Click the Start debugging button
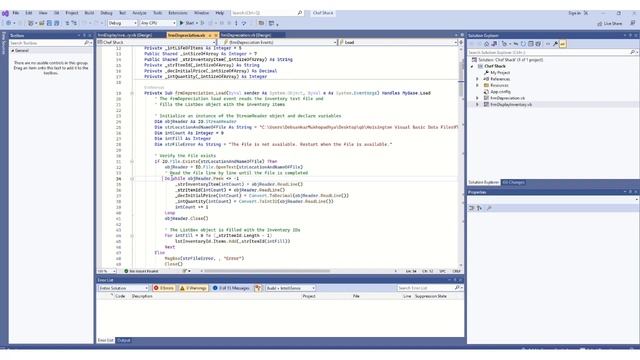Screen dimensions: 640x360 [187, 23]
